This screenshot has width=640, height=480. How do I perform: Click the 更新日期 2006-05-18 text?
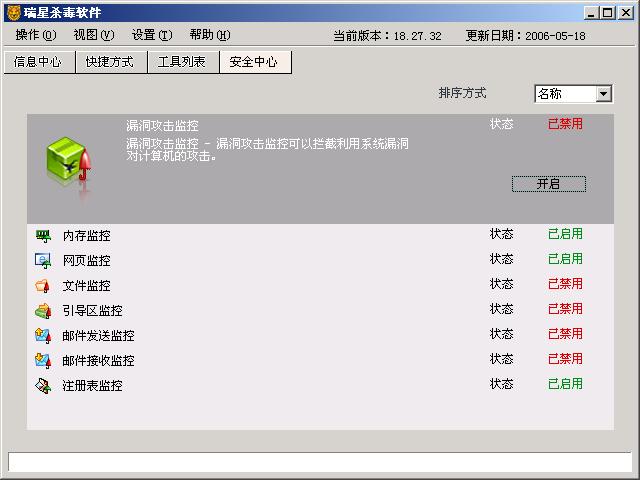[526, 36]
